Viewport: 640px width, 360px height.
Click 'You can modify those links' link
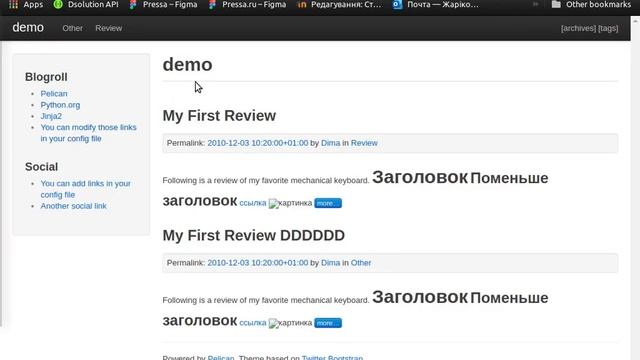click(88, 133)
